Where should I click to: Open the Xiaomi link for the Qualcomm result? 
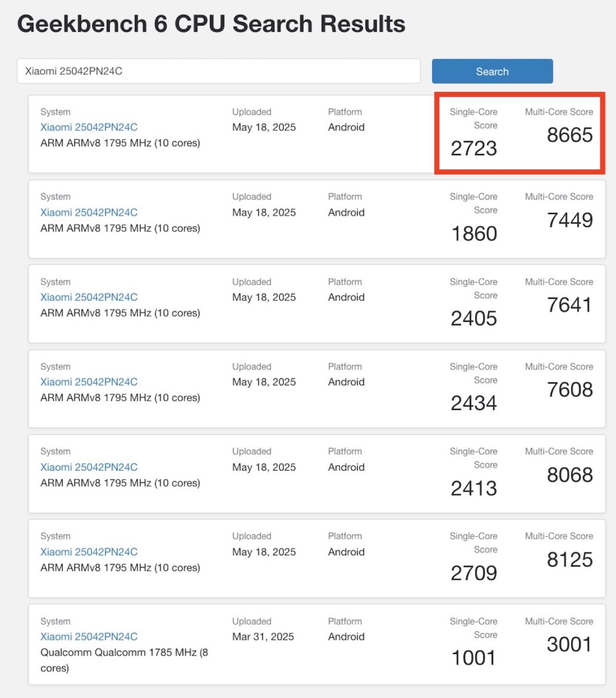(89, 637)
